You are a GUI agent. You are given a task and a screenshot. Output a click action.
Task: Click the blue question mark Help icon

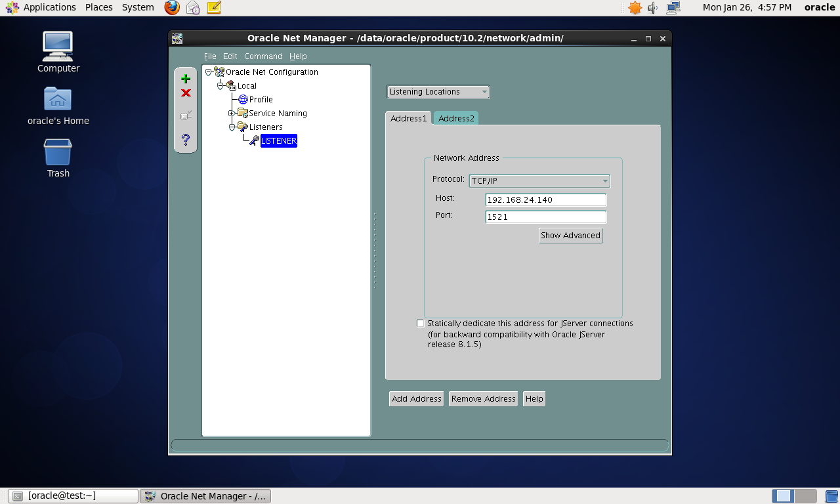[x=186, y=139]
